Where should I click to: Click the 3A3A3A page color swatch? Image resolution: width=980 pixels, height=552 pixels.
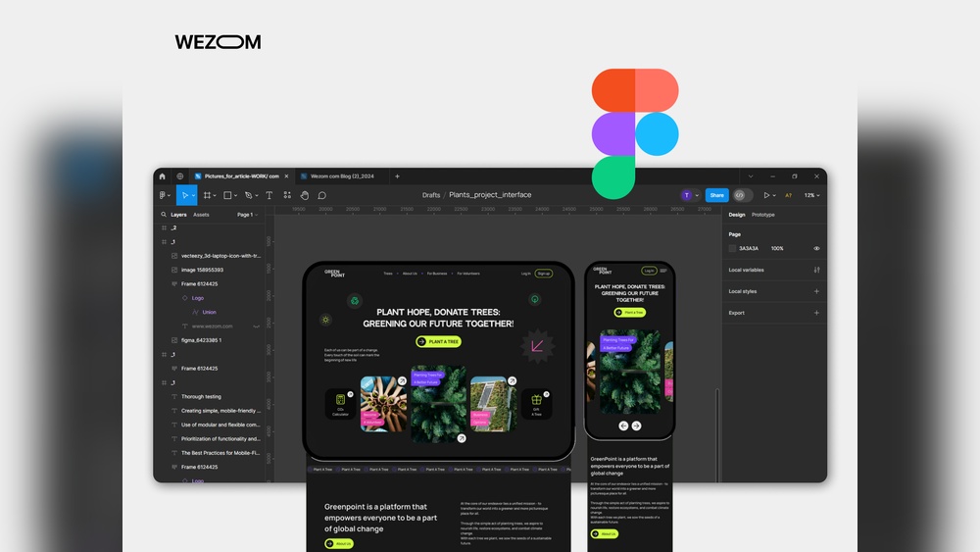[x=733, y=248]
